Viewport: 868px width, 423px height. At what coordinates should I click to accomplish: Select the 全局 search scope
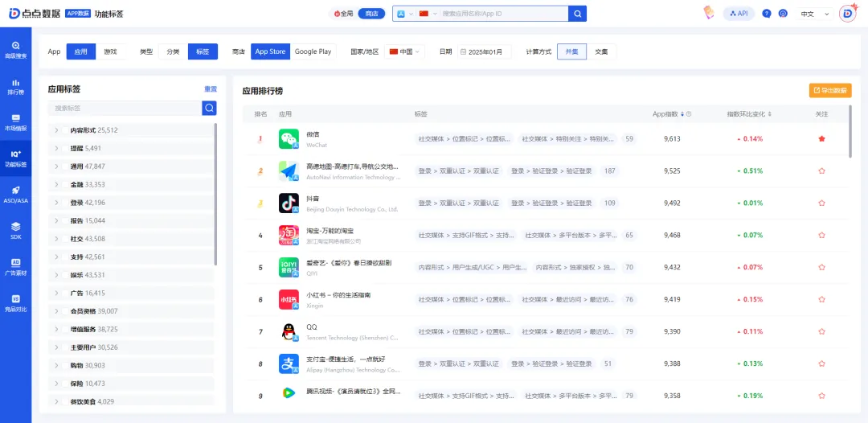pyautogui.click(x=343, y=14)
